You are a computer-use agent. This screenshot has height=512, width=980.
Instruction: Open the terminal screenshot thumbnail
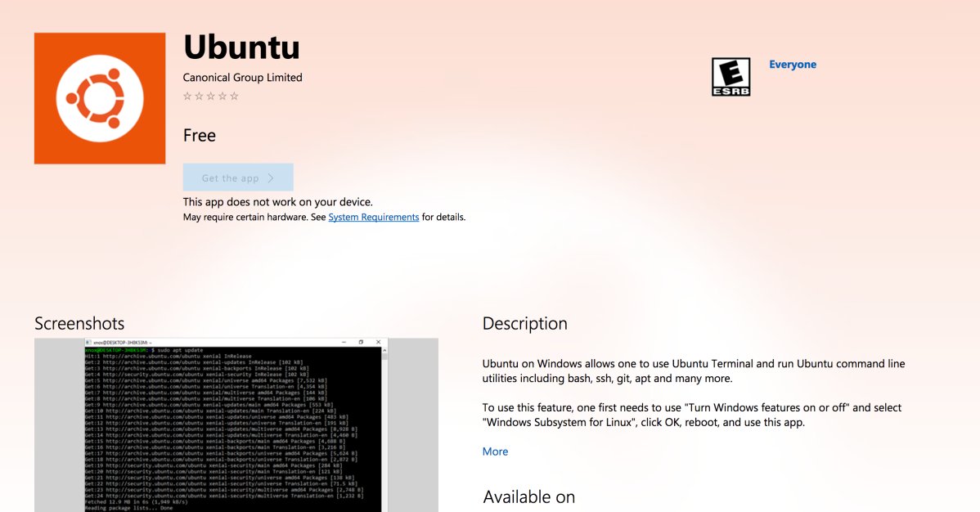pos(236,425)
